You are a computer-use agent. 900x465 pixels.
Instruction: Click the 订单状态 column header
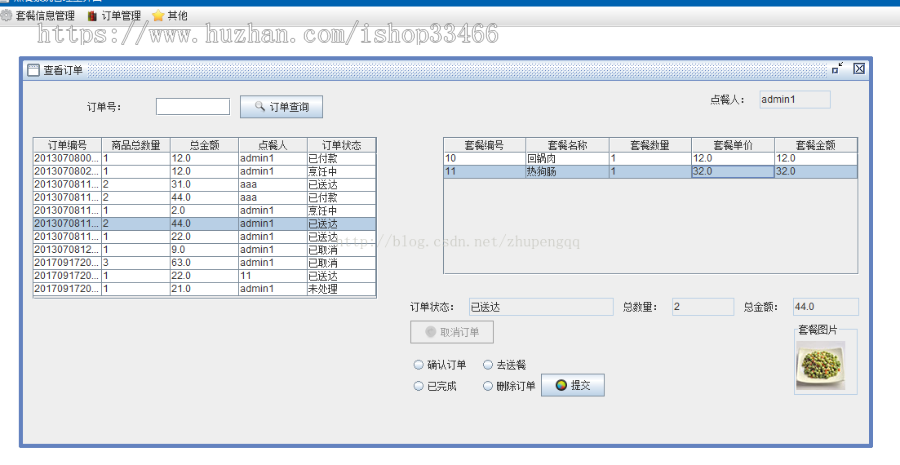click(x=342, y=145)
